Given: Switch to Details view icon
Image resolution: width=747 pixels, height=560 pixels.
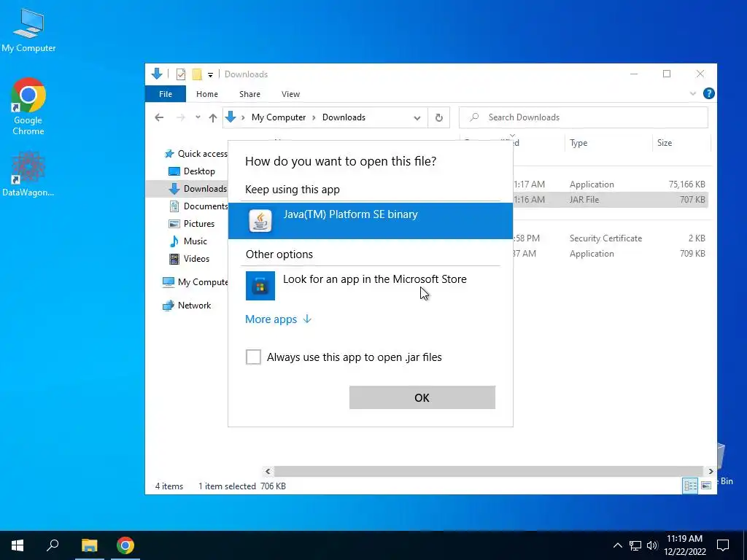Looking at the screenshot, I should point(690,485).
